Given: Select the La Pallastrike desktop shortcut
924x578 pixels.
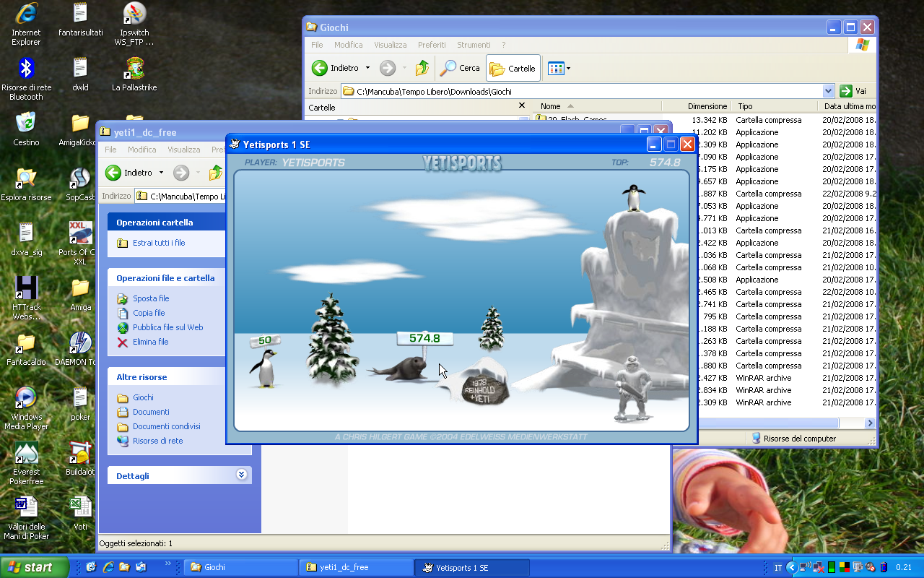Looking at the screenshot, I should 134,74.
